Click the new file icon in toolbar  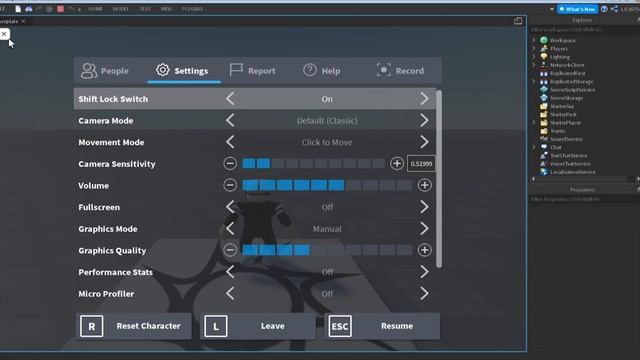point(18,9)
